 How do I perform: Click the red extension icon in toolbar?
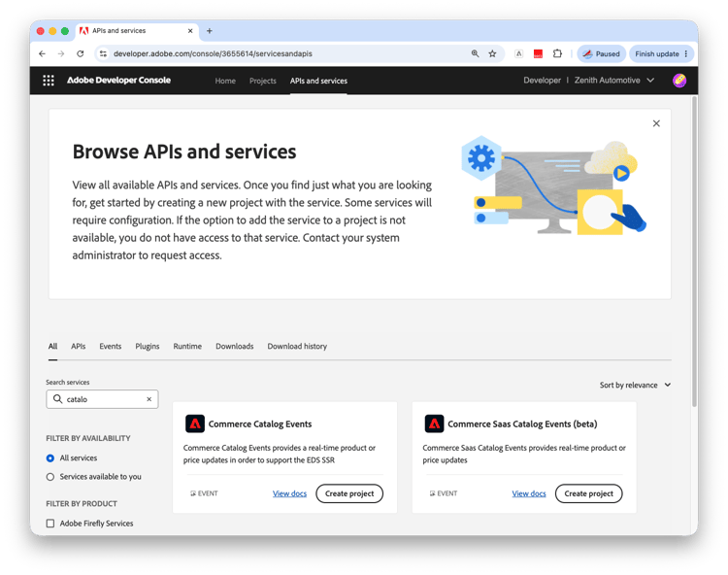pyautogui.click(x=538, y=53)
